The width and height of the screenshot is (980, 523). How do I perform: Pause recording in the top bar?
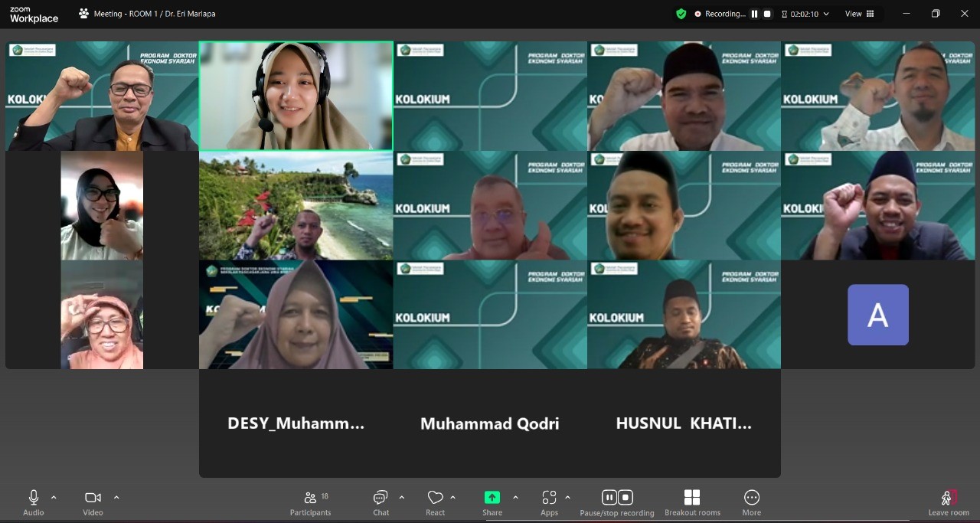tap(754, 14)
